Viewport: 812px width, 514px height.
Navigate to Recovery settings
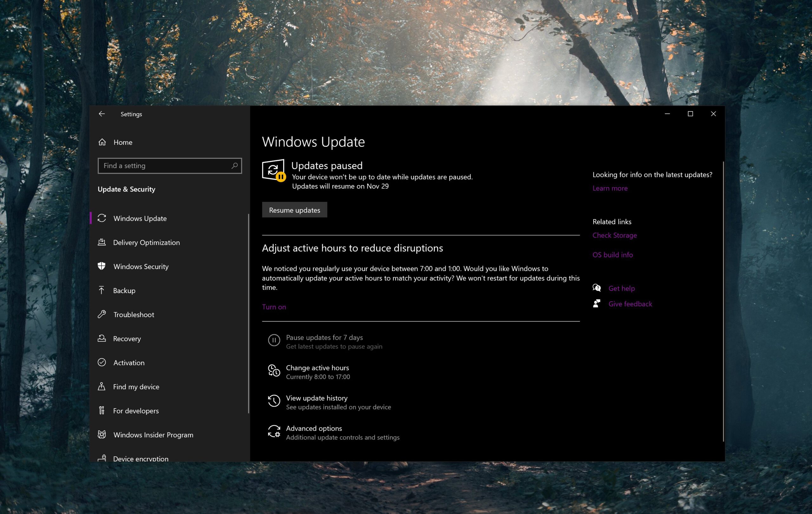[170, 338]
